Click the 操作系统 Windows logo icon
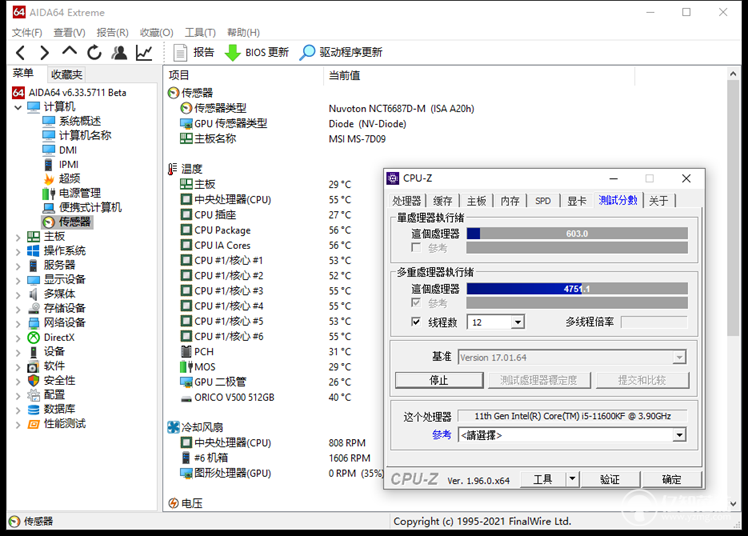Viewport: 748px width, 536px height. [x=33, y=251]
